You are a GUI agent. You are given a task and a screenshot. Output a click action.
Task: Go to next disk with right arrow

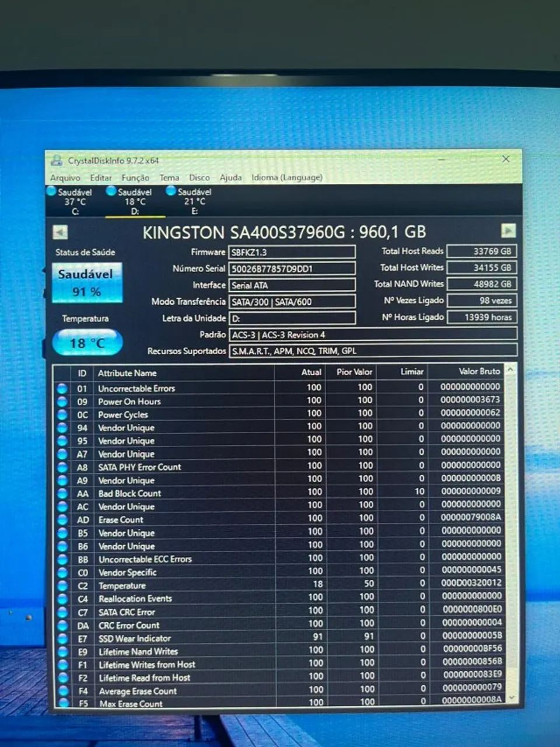(x=508, y=231)
